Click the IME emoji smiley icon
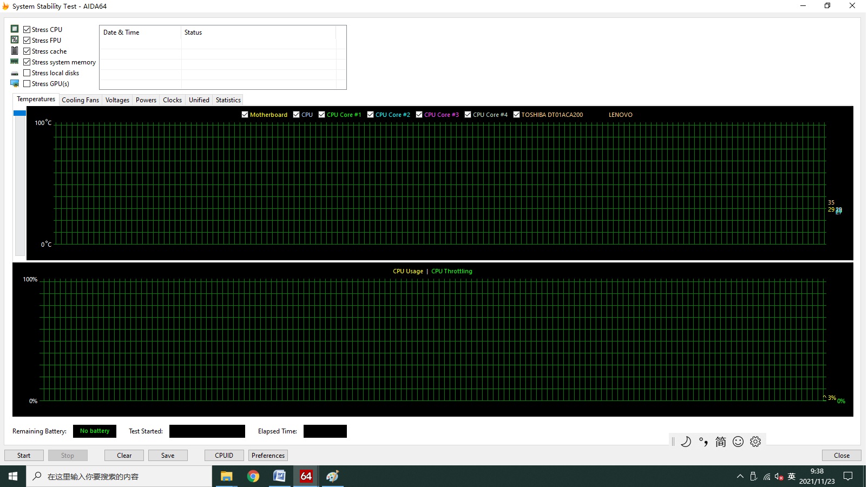868x487 pixels. [738, 442]
